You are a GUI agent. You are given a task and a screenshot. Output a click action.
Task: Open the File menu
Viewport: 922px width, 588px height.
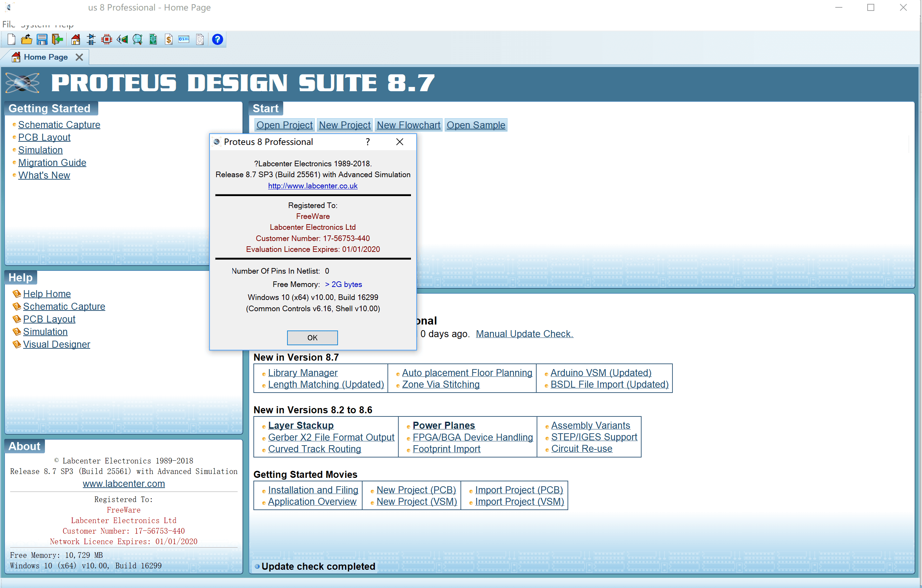point(8,25)
